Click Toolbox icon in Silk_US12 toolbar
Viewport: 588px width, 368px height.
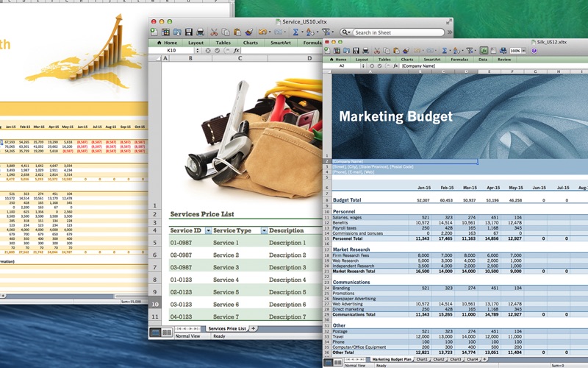[x=493, y=51]
